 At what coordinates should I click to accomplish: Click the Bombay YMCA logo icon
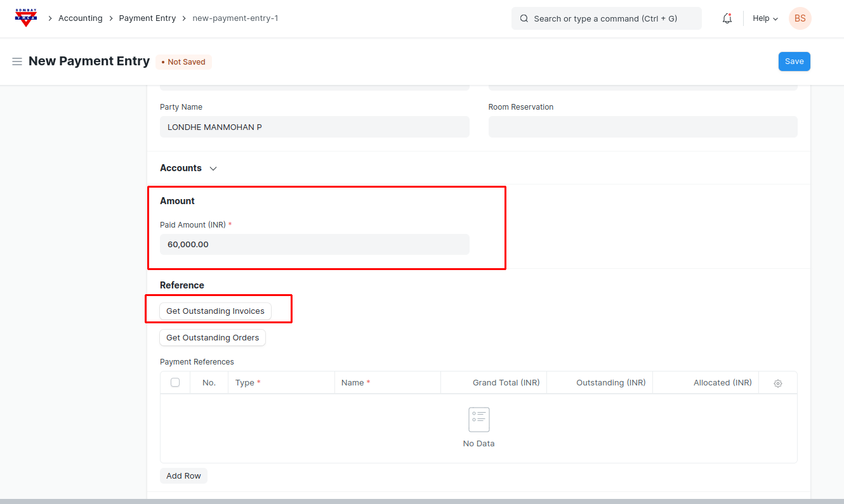coord(26,18)
